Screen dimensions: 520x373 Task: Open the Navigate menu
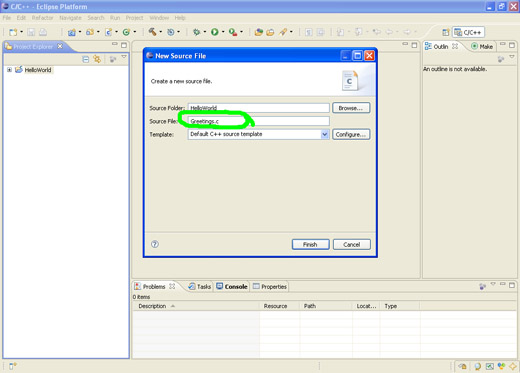[70, 18]
